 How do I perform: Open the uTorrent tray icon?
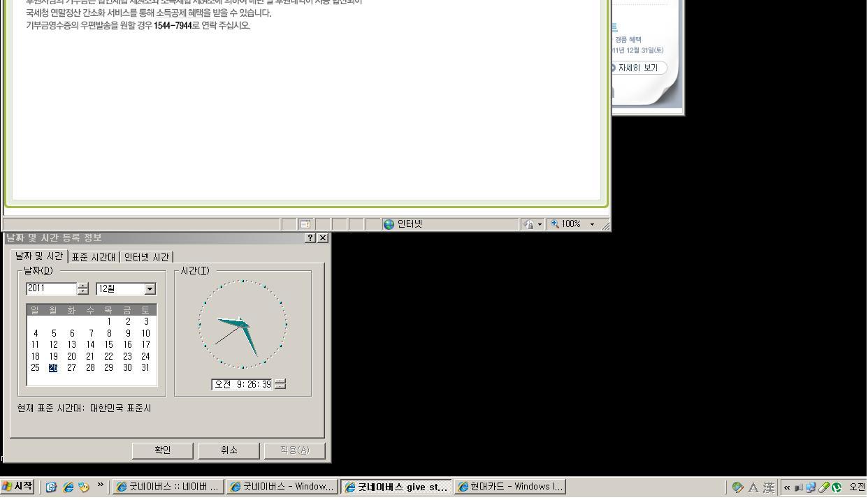pos(837,487)
